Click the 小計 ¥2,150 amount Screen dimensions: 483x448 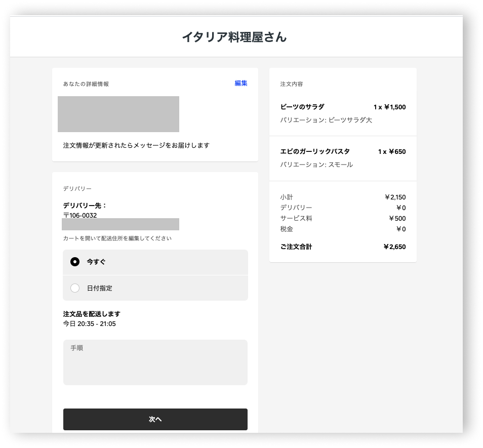click(395, 197)
